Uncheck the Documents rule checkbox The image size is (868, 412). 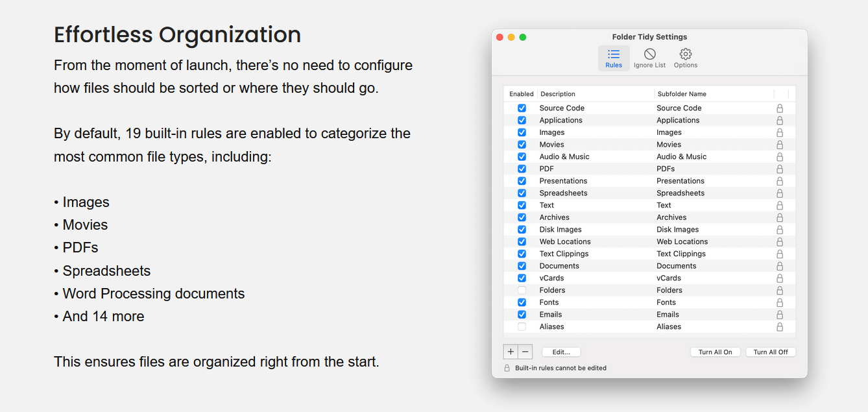(x=522, y=266)
